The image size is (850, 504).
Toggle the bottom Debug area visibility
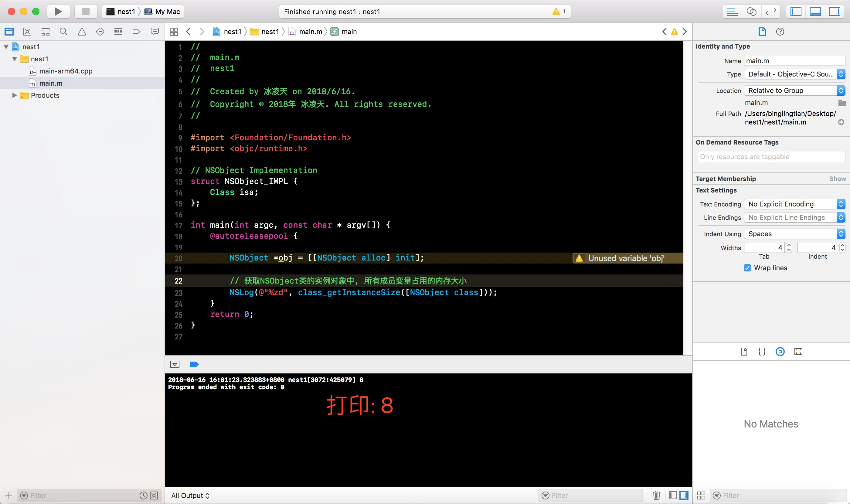click(815, 12)
